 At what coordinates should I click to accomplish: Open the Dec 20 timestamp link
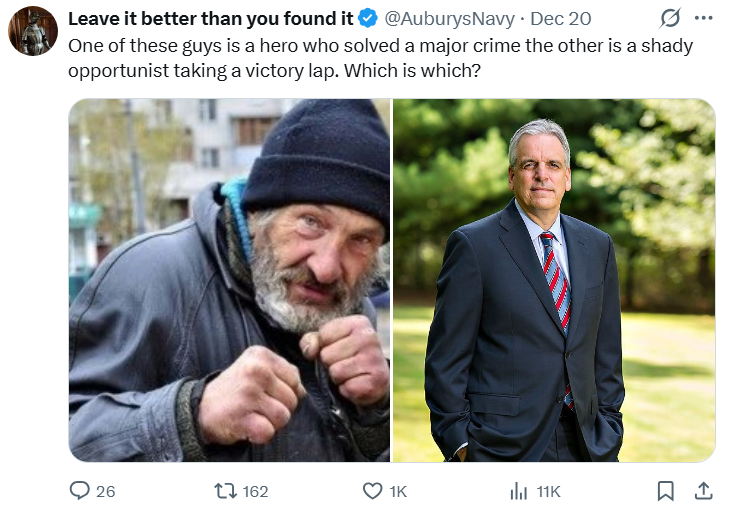(x=561, y=19)
